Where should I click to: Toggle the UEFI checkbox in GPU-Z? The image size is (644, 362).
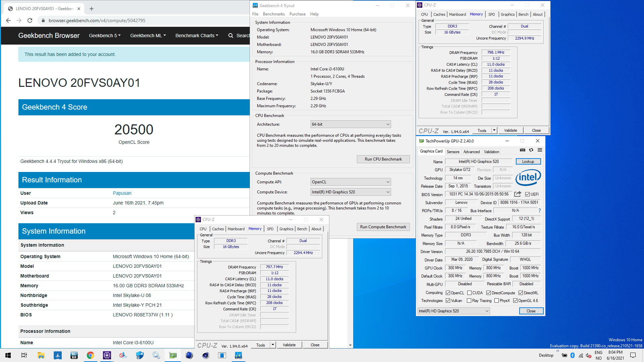[x=528, y=194]
